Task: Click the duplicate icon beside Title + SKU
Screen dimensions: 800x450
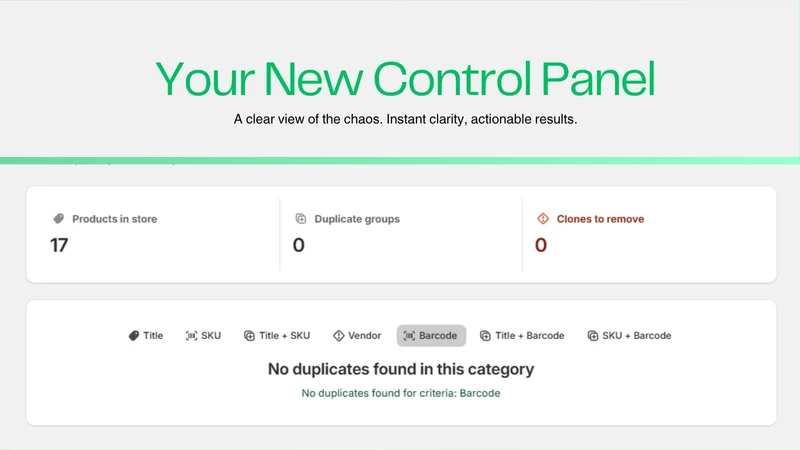Action: click(x=249, y=336)
